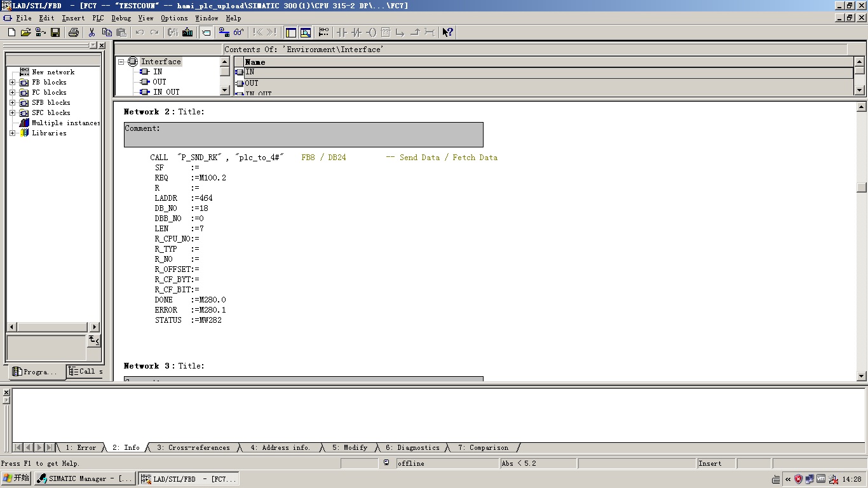Expand the Libraries tree node
Screen dimensions: 868x488
(x=12, y=133)
